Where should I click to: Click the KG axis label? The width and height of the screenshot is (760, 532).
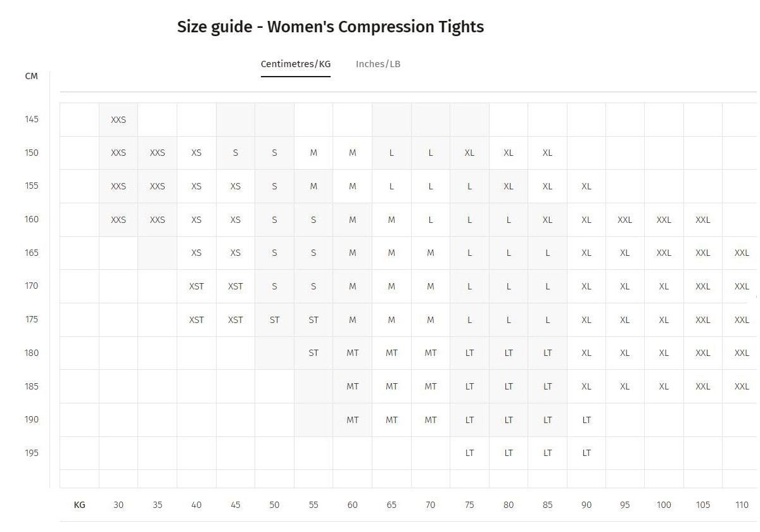[80, 505]
